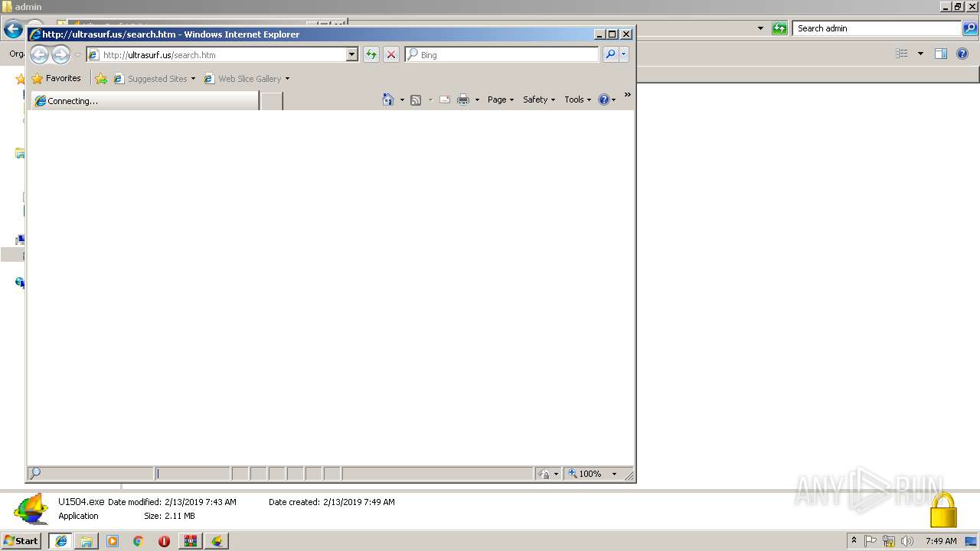This screenshot has width=980, height=551.
Task: Click the UltraSurf taskbar icon
Action: 217,541
